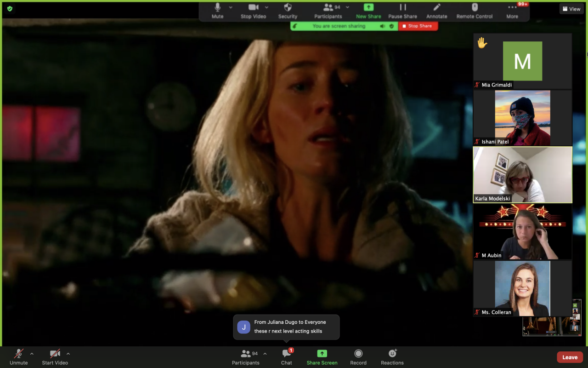Select Ishani Patel's video tile
This screenshot has height=368, width=588.
(523, 118)
